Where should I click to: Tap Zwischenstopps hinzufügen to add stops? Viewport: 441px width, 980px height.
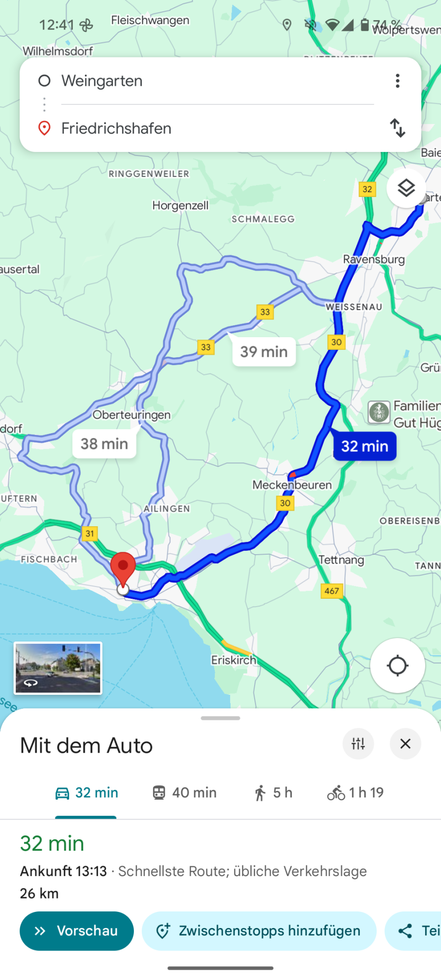259,931
